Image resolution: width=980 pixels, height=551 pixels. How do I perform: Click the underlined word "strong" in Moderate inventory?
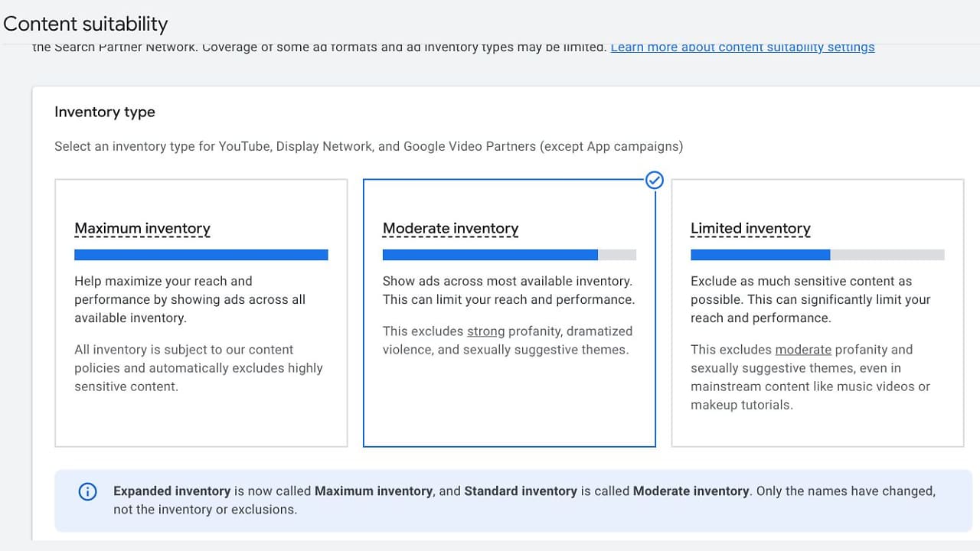[486, 331]
